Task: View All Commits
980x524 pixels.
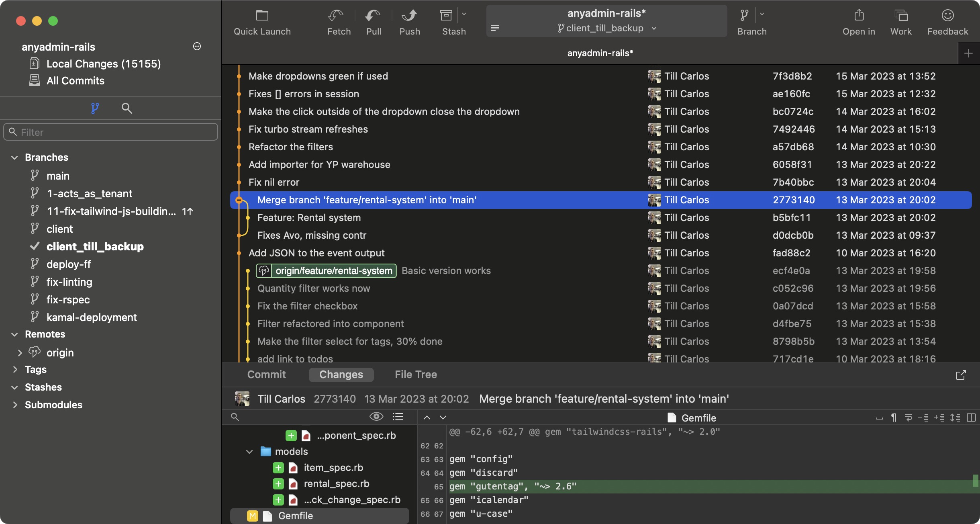Action: (x=75, y=80)
